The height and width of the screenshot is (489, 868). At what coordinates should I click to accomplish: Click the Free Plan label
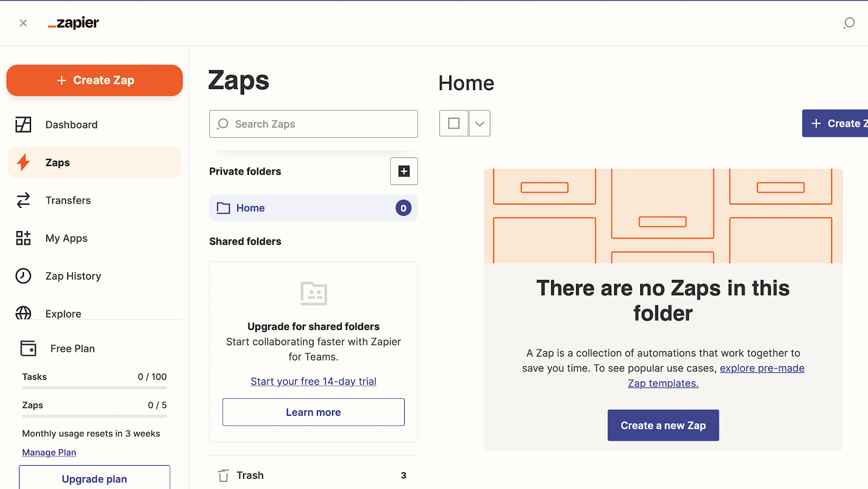73,348
